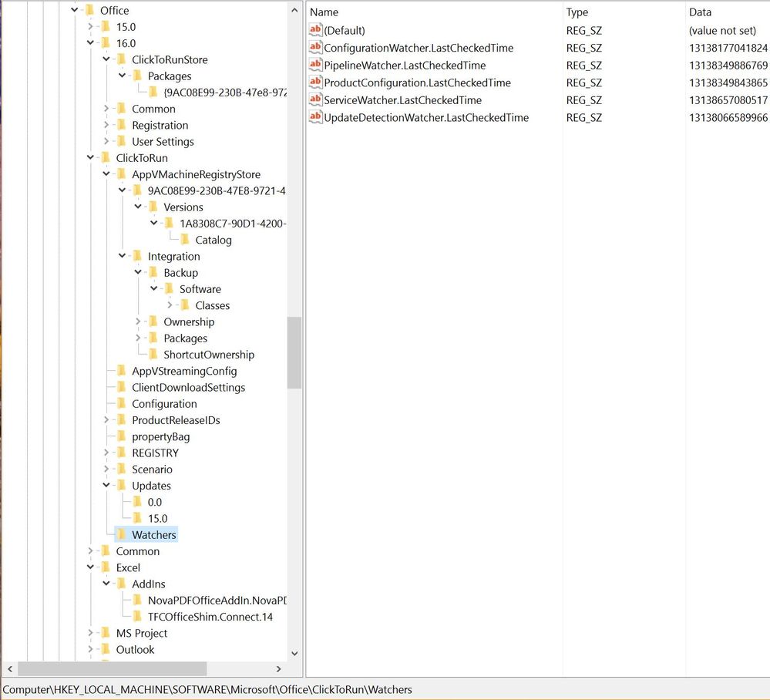Click the REG_SZ type of PipelineWatcher row

(584, 66)
